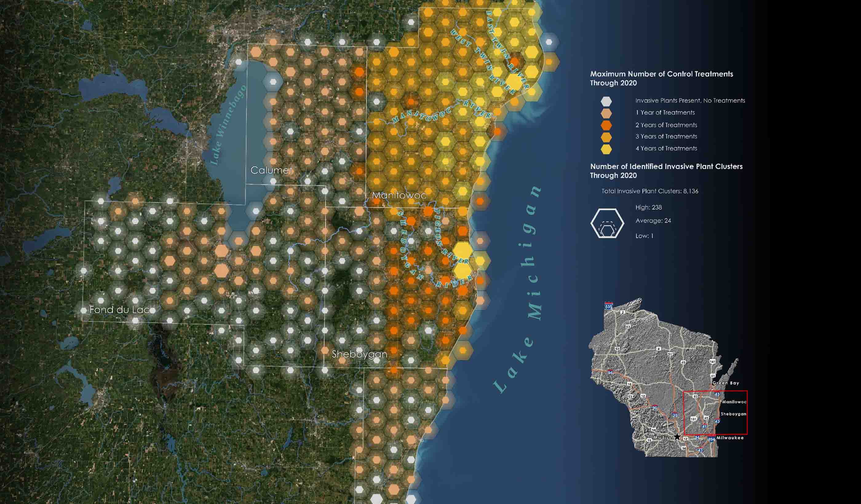Screen dimensions: 861x504
Task: Click the 'Manitowoc' county label on main map
Action: click(399, 195)
